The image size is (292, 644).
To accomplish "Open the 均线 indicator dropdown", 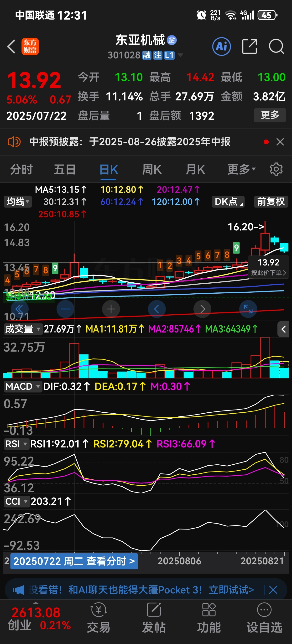I will click(x=17, y=202).
